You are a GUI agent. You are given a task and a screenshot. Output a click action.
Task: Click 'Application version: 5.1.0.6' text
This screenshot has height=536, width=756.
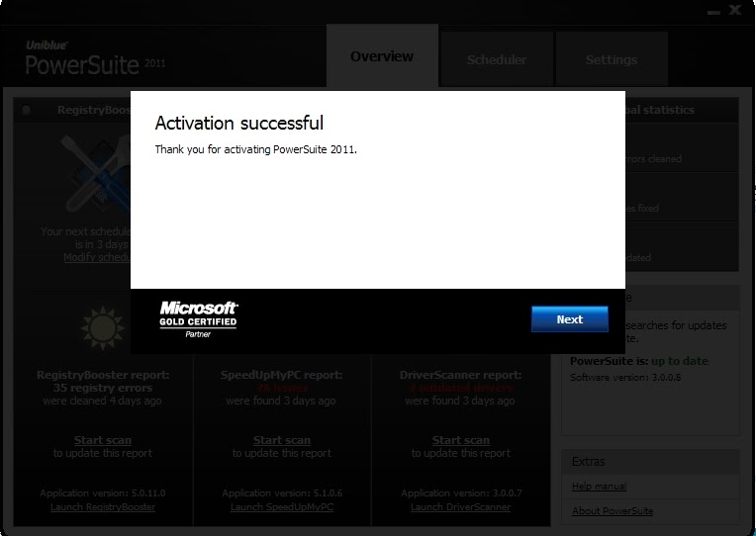tap(282, 493)
